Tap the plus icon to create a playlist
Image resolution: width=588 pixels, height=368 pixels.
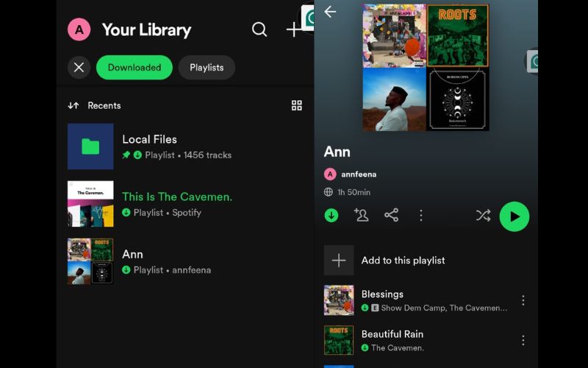click(x=293, y=29)
